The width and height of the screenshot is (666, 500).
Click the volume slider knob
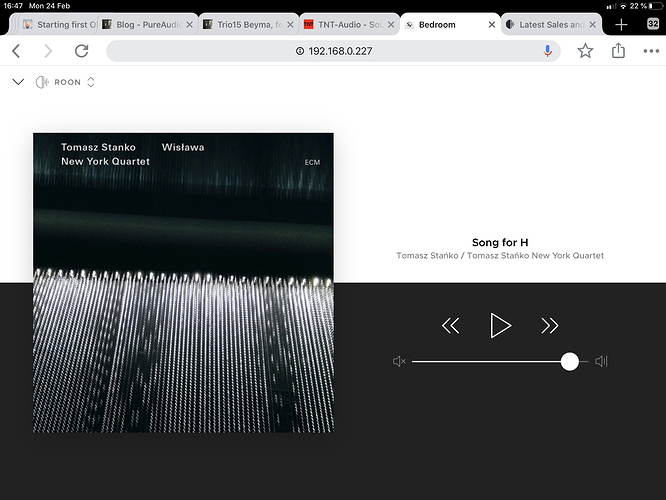tap(570, 362)
